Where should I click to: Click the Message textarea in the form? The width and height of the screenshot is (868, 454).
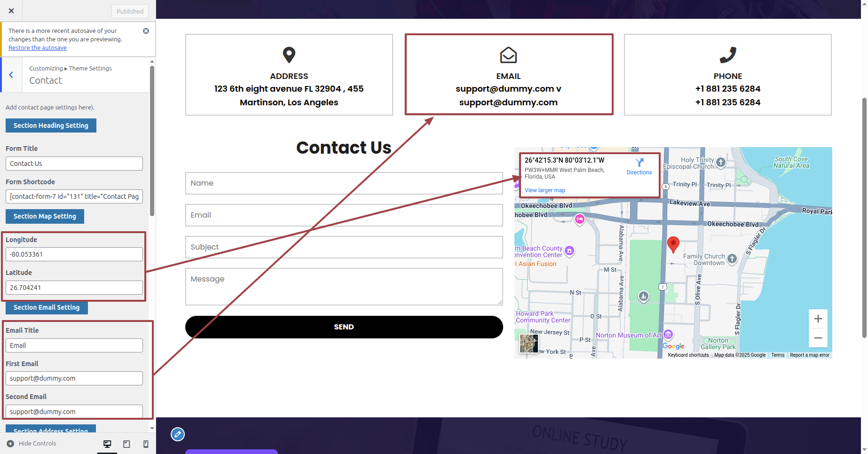click(344, 287)
